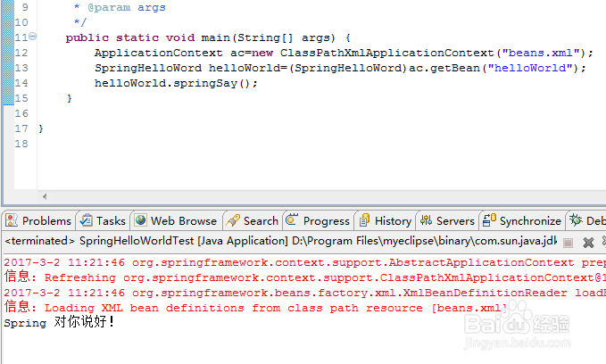The height and width of the screenshot is (364, 606).
Task: Click the XmlBeanDefinitionReader log line
Action: [304, 293]
